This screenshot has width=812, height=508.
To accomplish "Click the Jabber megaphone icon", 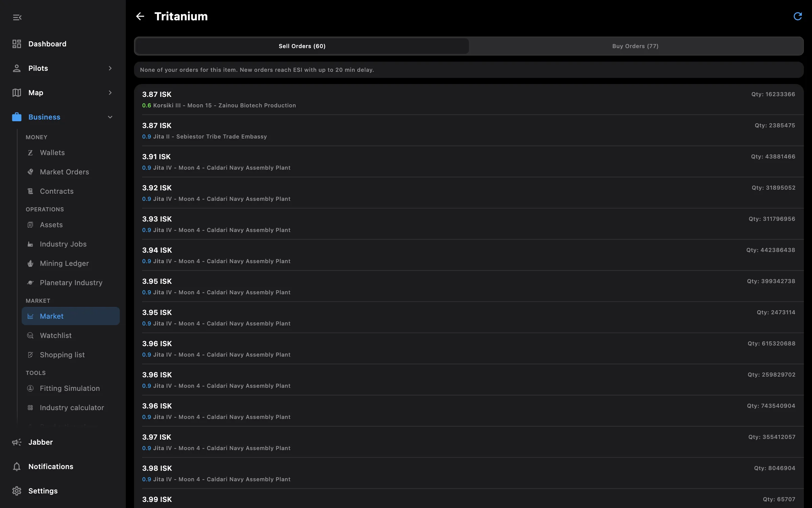I will click(17, 442).
